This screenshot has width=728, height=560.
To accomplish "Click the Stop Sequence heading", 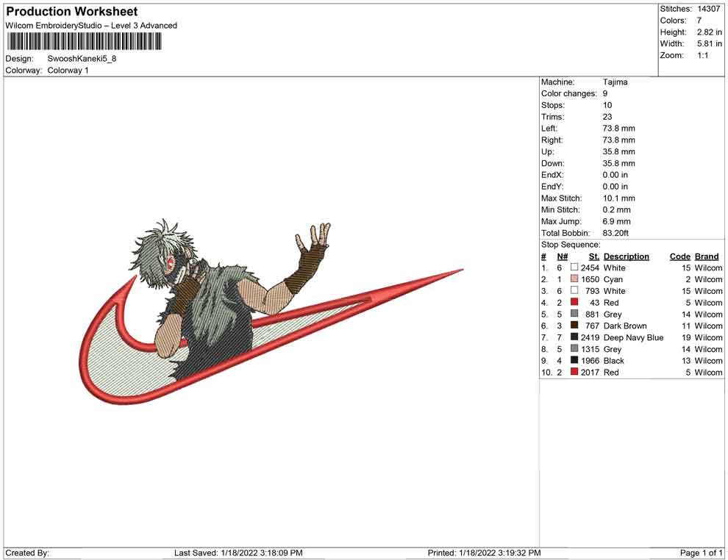I will click(571, 244).
